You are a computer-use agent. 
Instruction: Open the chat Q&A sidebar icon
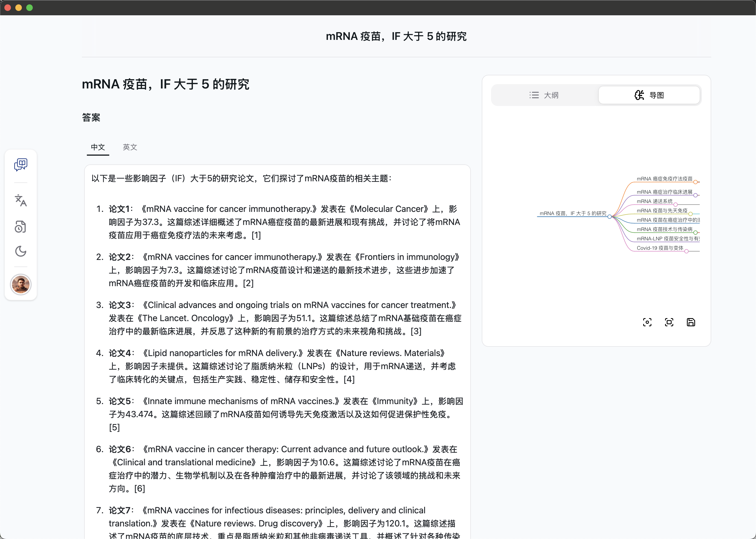(20, 165)
